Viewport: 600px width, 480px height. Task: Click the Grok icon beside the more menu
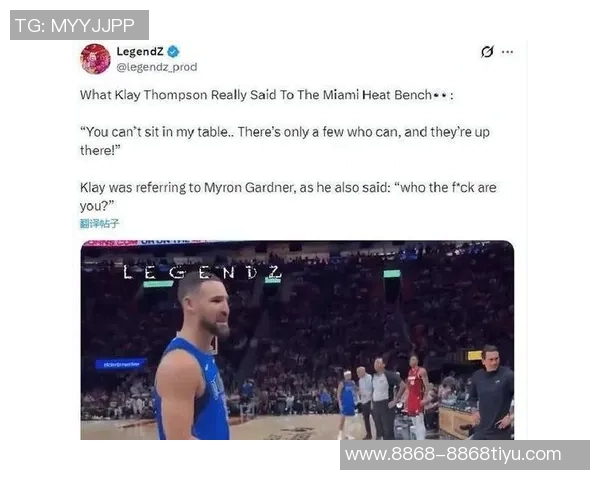(487, 51)
